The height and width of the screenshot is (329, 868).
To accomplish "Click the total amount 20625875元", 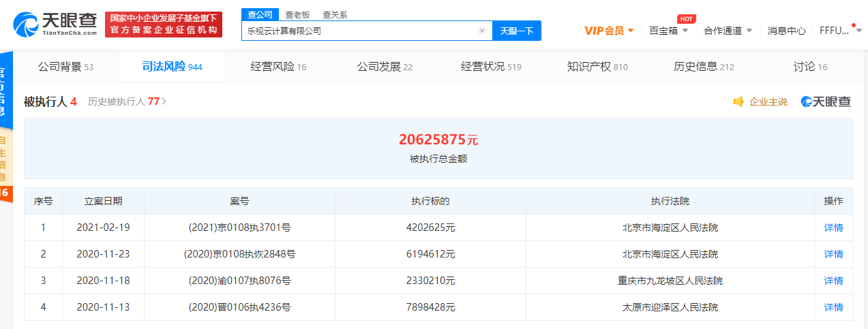I will coord(438,140).
